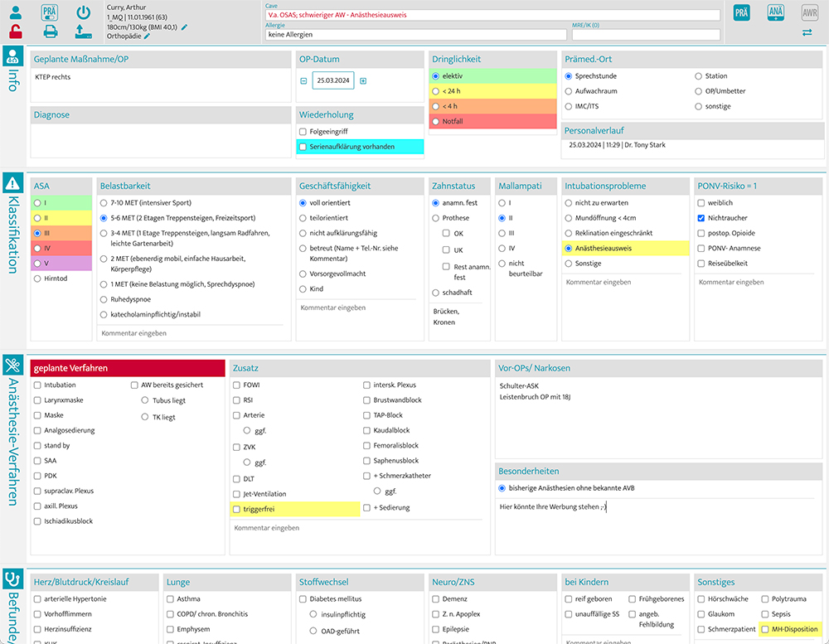Screen dimensions: 829x644
Task: Add a comment under Zusatz
Action: [x=356, y=528]
